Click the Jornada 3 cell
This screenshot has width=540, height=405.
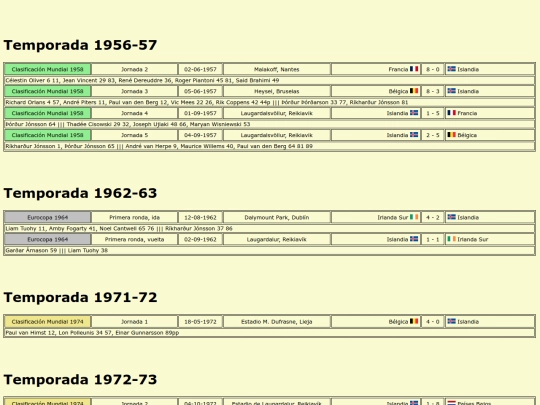click(135, 91)
